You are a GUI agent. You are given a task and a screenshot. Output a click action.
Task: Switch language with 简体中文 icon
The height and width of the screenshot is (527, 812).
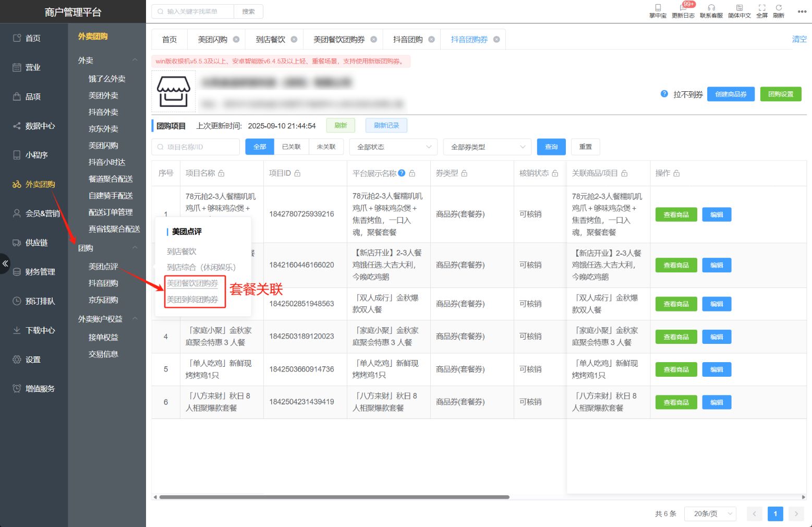[x=740, y=8]
